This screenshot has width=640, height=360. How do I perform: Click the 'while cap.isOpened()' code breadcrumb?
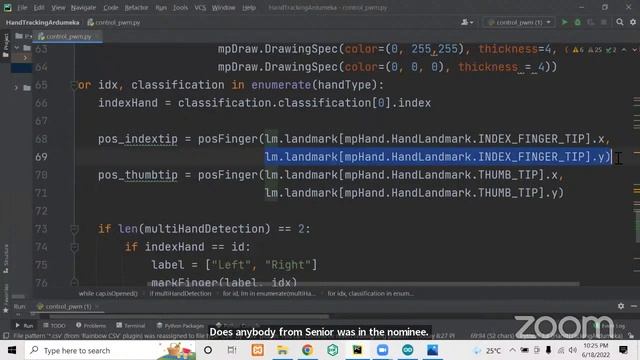108,293
